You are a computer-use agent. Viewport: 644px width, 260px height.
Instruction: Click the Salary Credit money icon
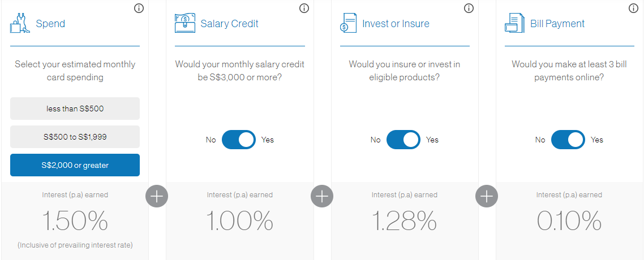(x=184, y=24)
